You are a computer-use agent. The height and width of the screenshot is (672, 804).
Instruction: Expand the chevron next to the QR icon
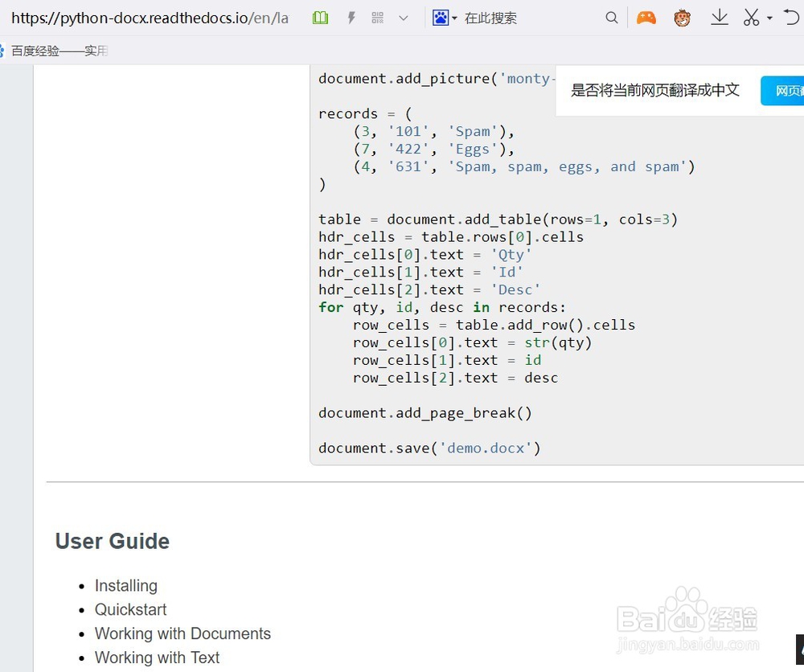pyautogui.click(x=403, y=17)
